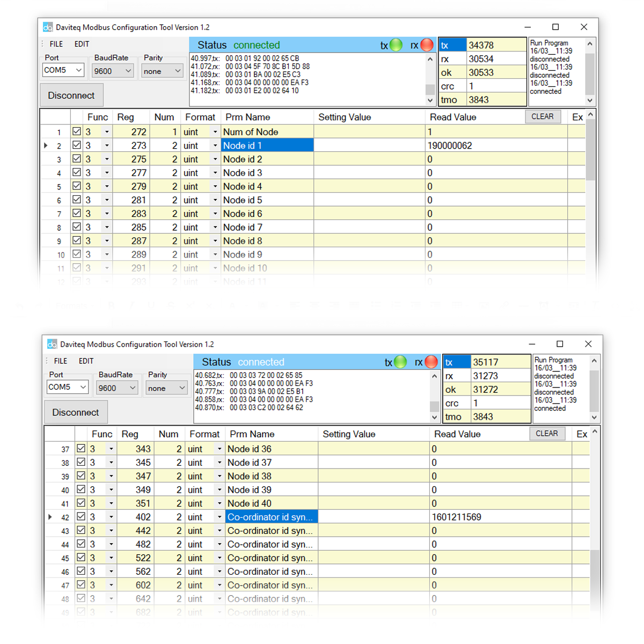Open the Format dropdown in the Node id 39 row

[219, 490]
